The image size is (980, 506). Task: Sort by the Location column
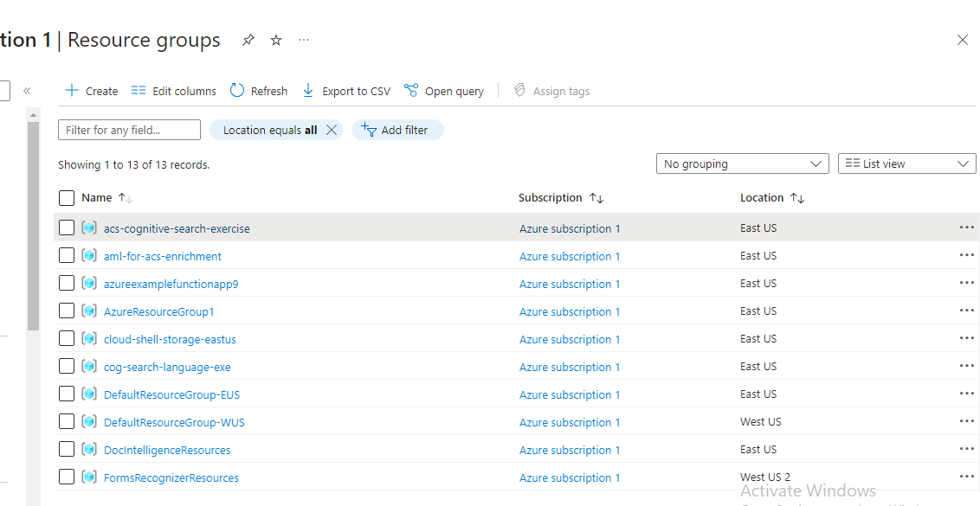[772, 197]
